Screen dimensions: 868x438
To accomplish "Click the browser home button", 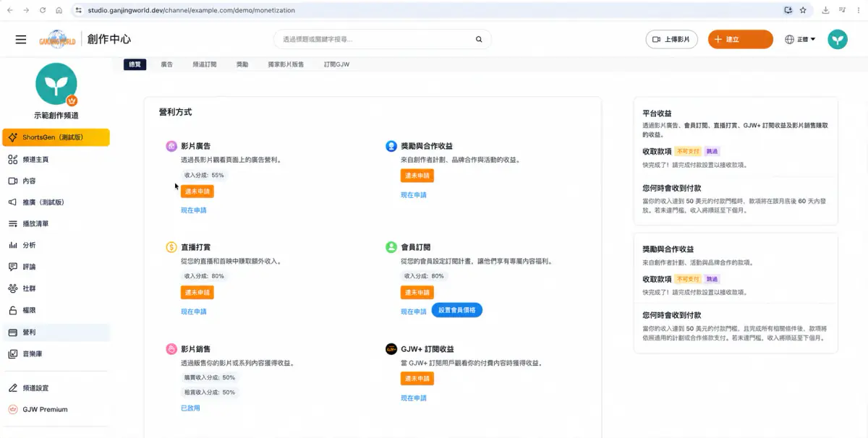I will click(59, 10).
